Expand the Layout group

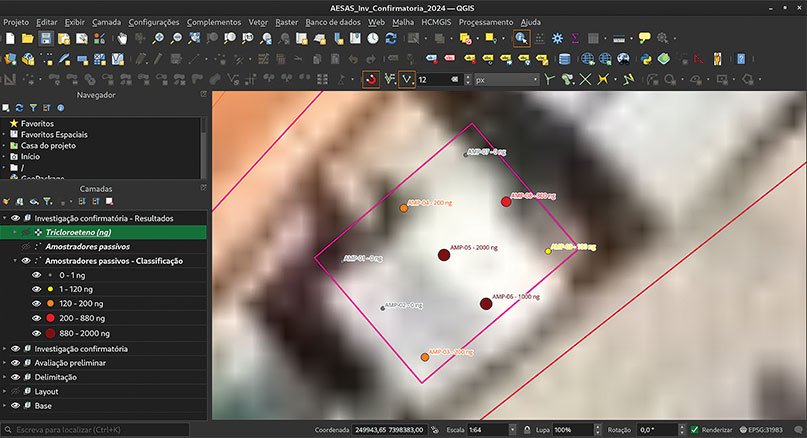coord(5,392)
